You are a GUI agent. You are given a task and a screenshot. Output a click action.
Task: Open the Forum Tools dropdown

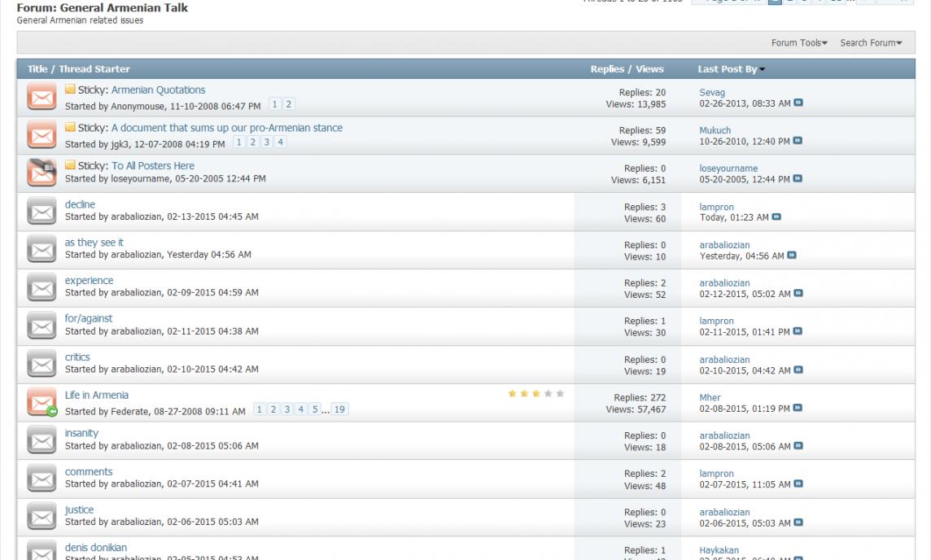[x=798, y=42]
